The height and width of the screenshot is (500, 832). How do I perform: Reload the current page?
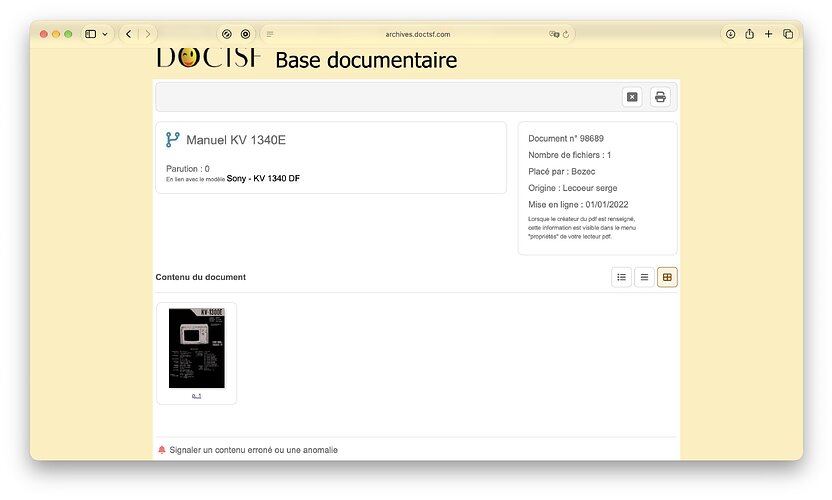click(x=566, y=34)
